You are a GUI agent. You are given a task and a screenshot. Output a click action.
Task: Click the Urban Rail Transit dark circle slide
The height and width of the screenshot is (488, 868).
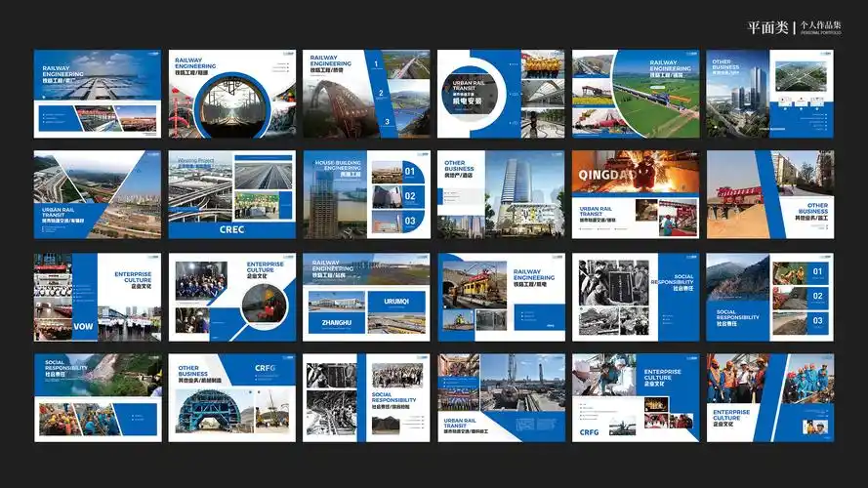click(x=501, y=94)
